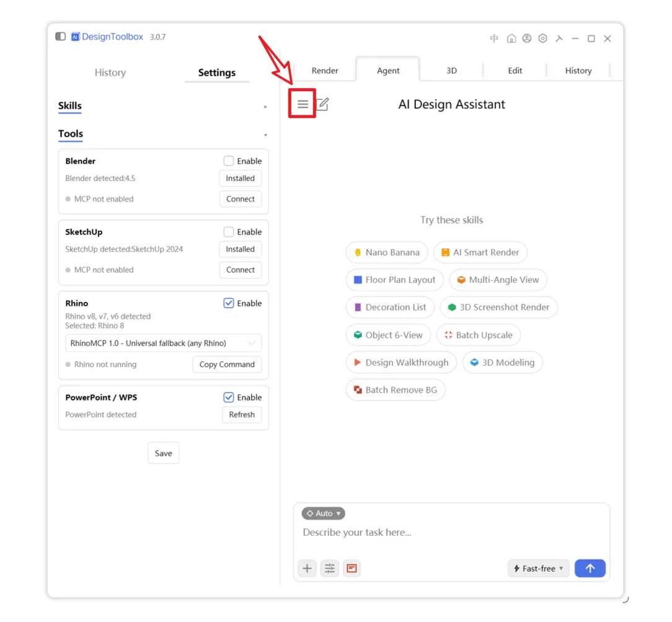Choose the Batch Remove BG skill

pyautogui.click(x=395, y=390)
